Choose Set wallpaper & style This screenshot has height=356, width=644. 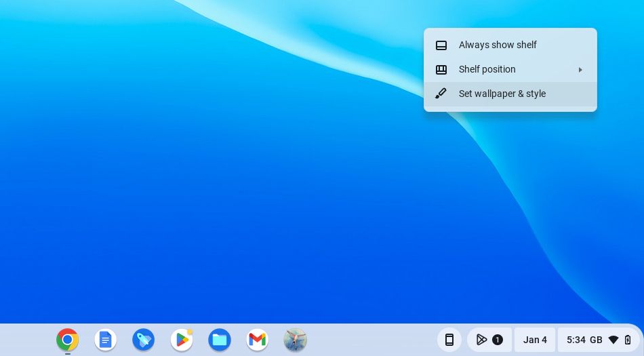502,94
